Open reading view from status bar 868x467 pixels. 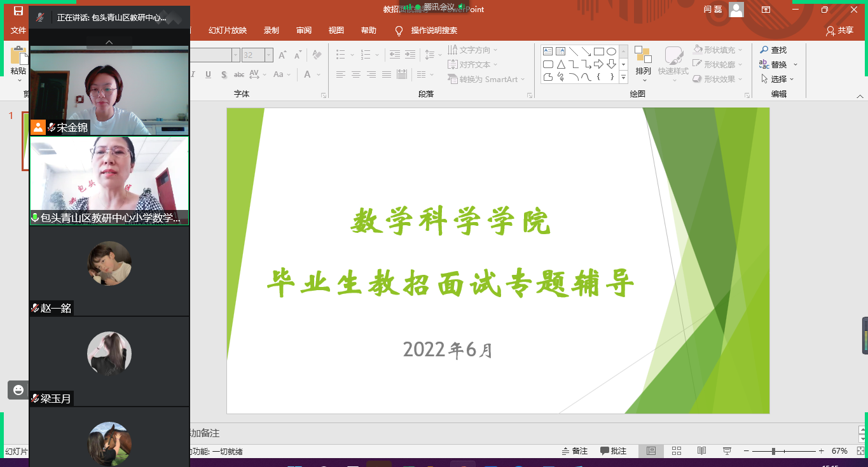click(701, 450)
